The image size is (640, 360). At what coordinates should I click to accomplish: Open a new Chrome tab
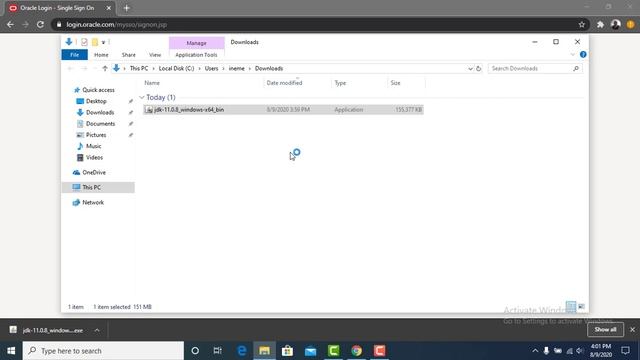[127, 8]
